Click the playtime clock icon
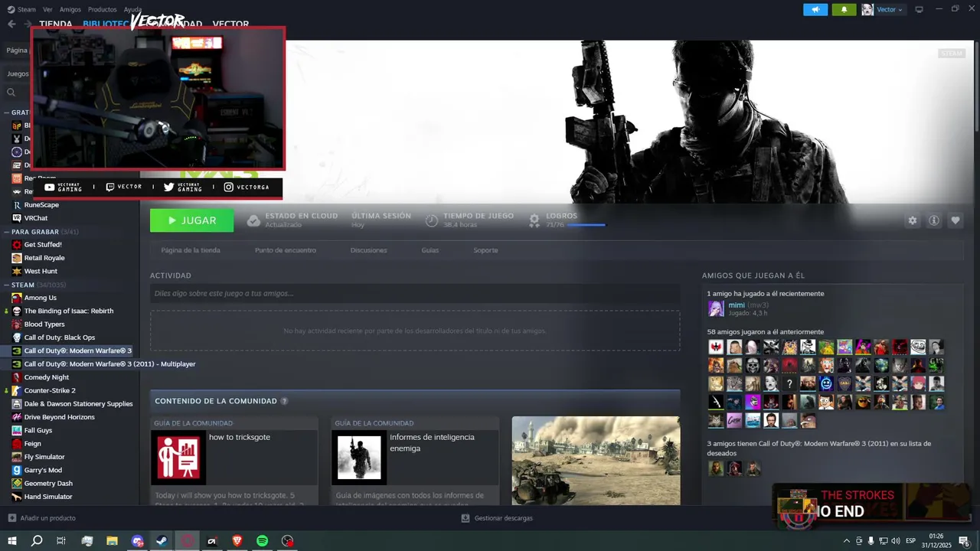Viewport: 980px width, 551px height. click(x=432, y=220)
